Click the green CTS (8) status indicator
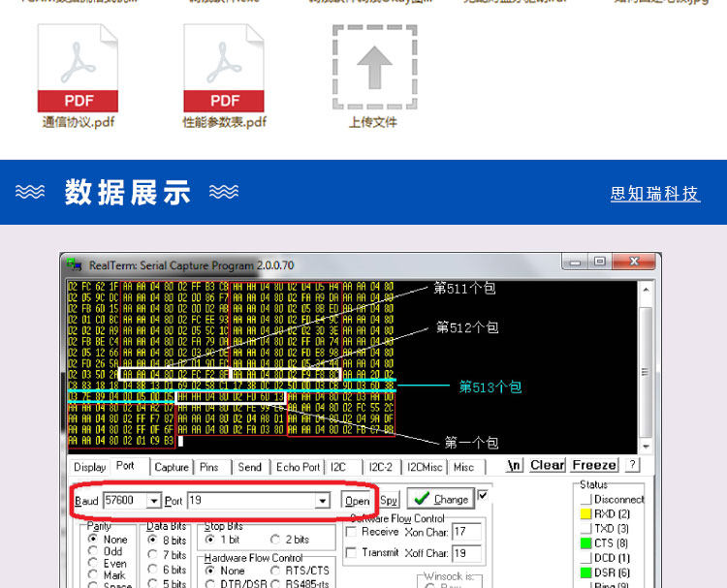The height and width of the screenshot is (588, 727). click(x=586, y=543)
